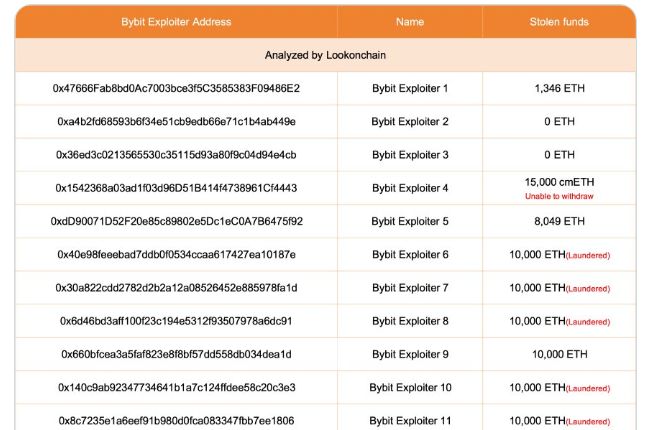Select the Bybit Exploiter 4 name cell

click(x=410, y=188)
